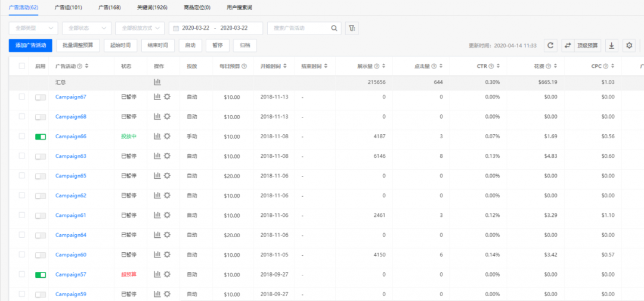Open the 全部投放方式 targeting dropdown
The image size is (644, 301).
tap(140, 28)
